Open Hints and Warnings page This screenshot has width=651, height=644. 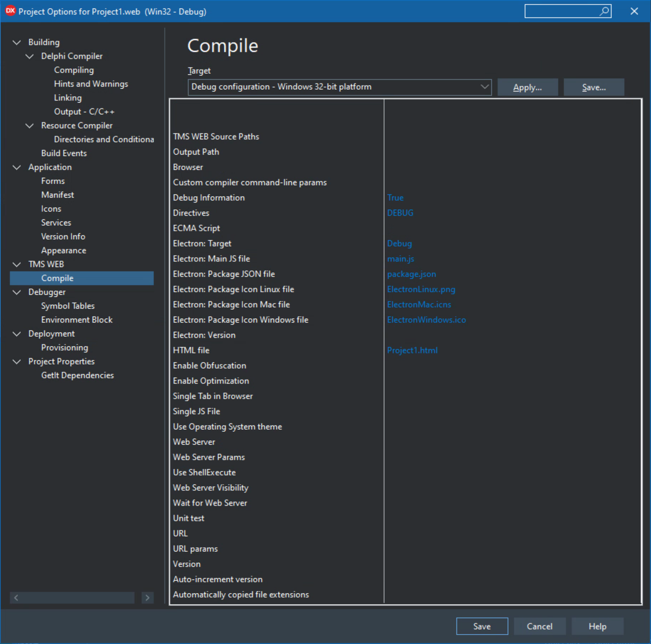91,84
